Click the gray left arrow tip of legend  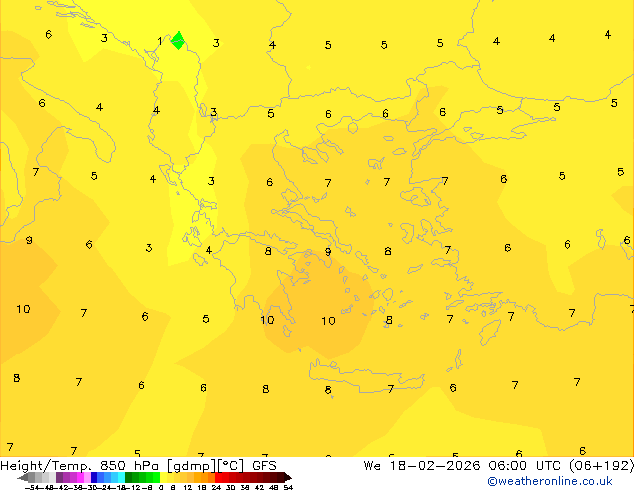coord(22,478)
